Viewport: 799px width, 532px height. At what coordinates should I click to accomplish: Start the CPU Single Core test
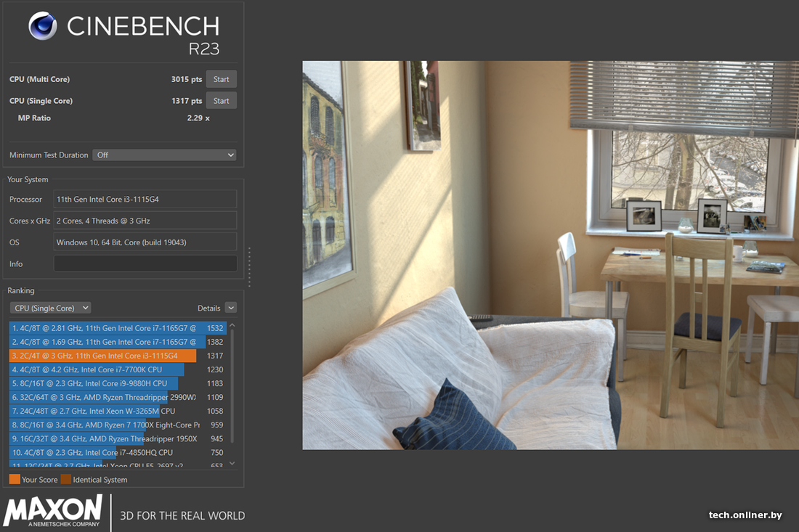click(x=221, y=101)
